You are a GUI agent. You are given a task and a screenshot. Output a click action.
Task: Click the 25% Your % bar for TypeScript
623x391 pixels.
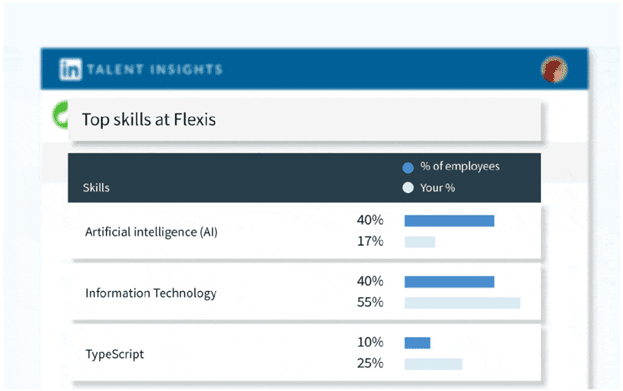pos(433,364)
